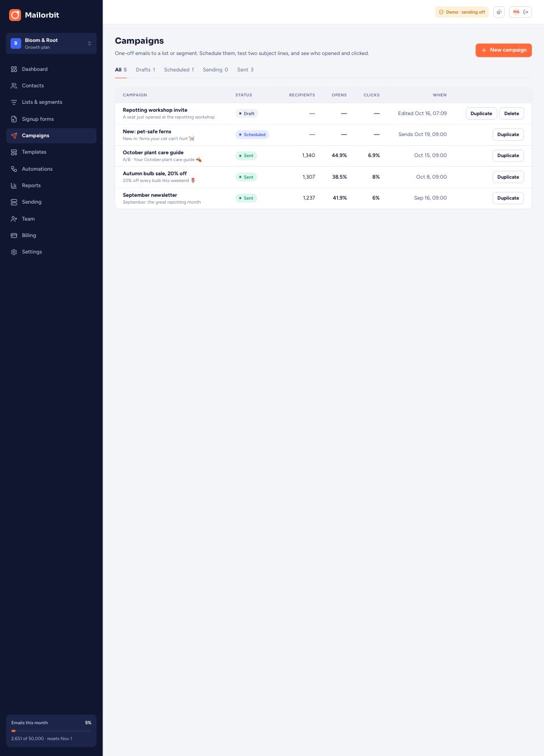This screenshot has width=544, height=756.
Task: Open Autumn bulb sale, 20% off campaign
Action: point(155,174)
